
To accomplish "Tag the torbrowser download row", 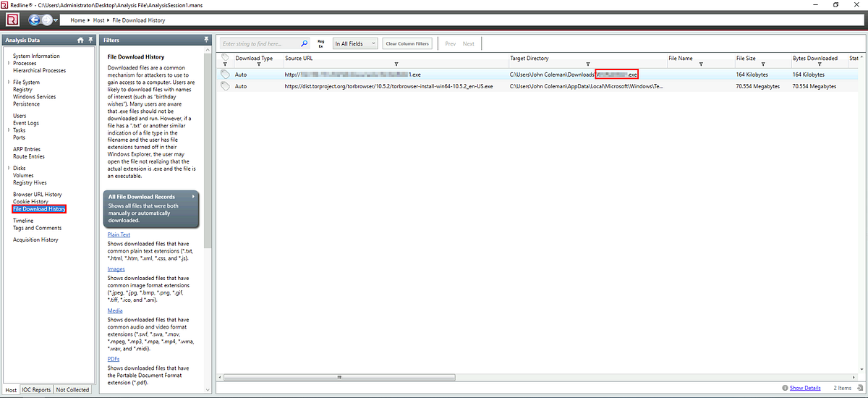I will pos(225,86).
